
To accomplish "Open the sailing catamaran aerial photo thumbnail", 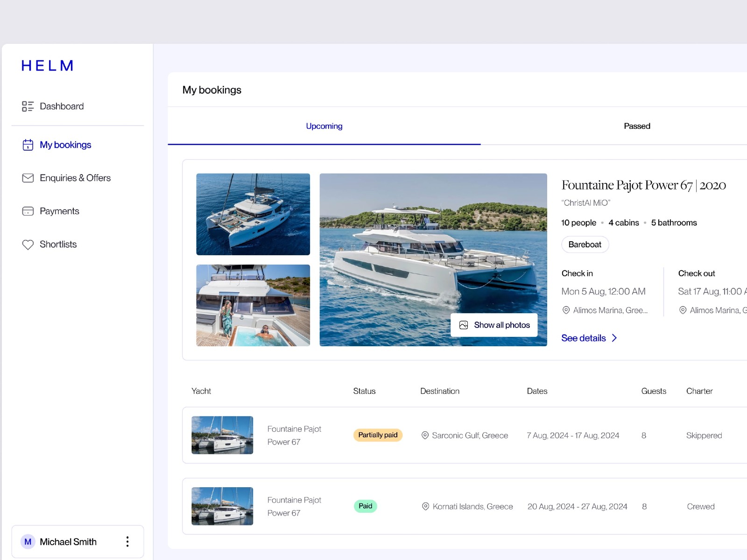I will point(253,214).
